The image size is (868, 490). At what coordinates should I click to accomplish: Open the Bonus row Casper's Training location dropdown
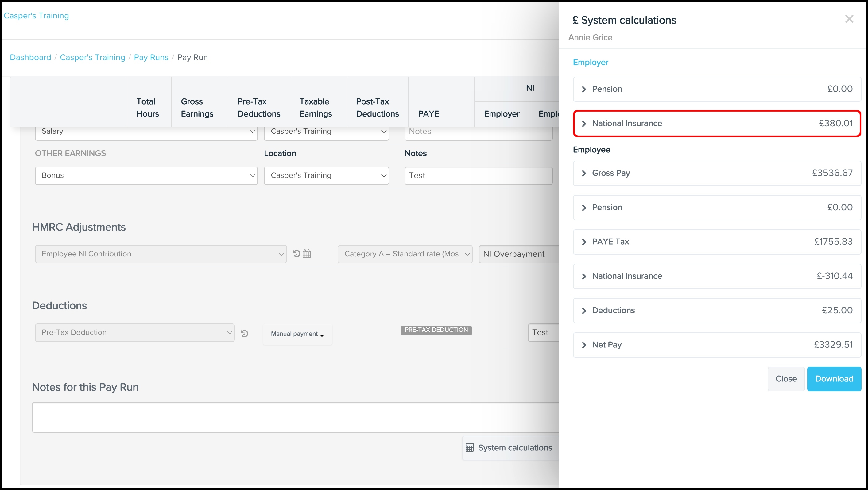click(326, 175)
